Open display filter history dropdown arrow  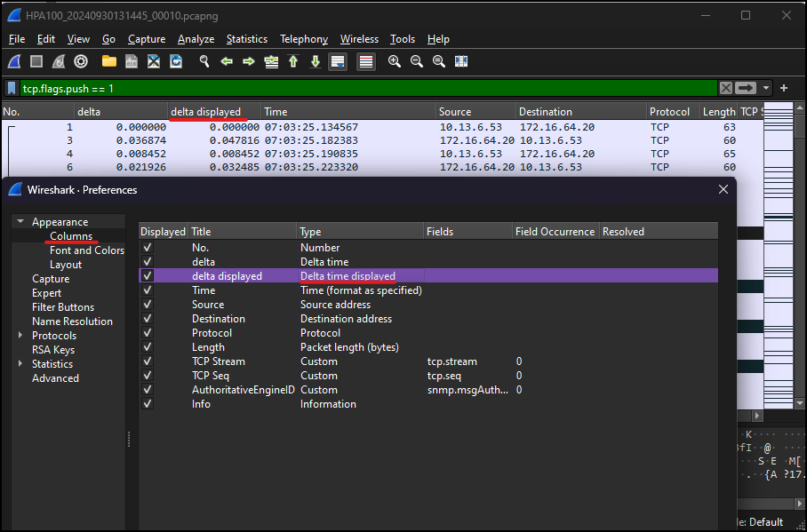tap(766, 88)
